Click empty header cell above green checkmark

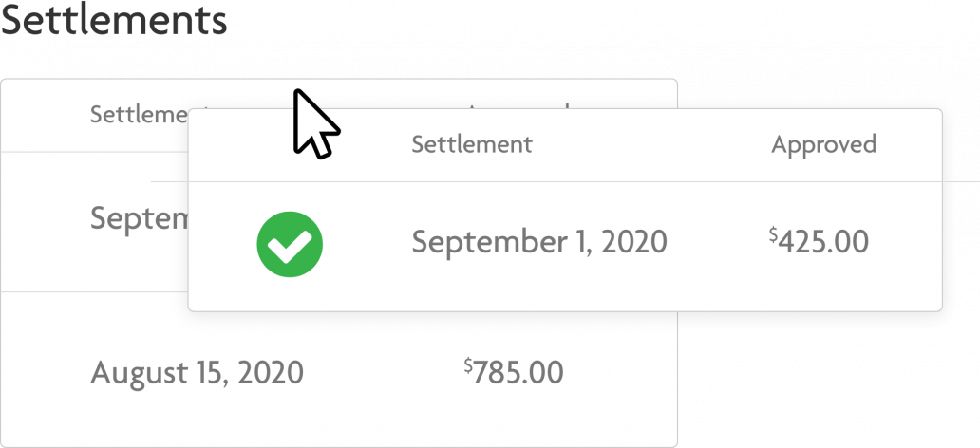[x=290, y=145]
